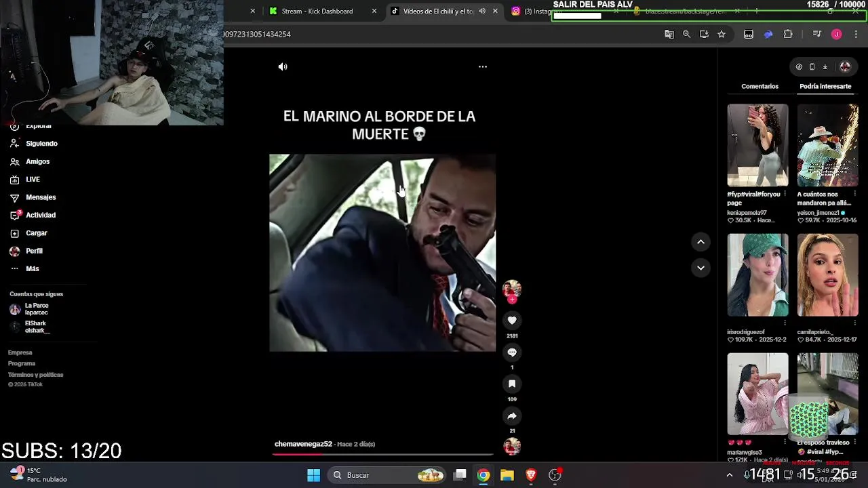Share the video with the arrow icon
Viewport: 868px width, 488px height.
pos(512,416)
